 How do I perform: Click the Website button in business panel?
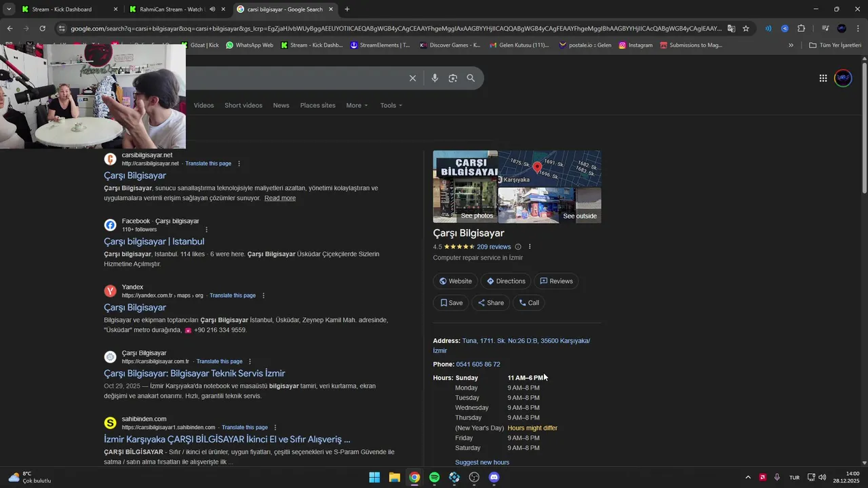coord(455,281)
